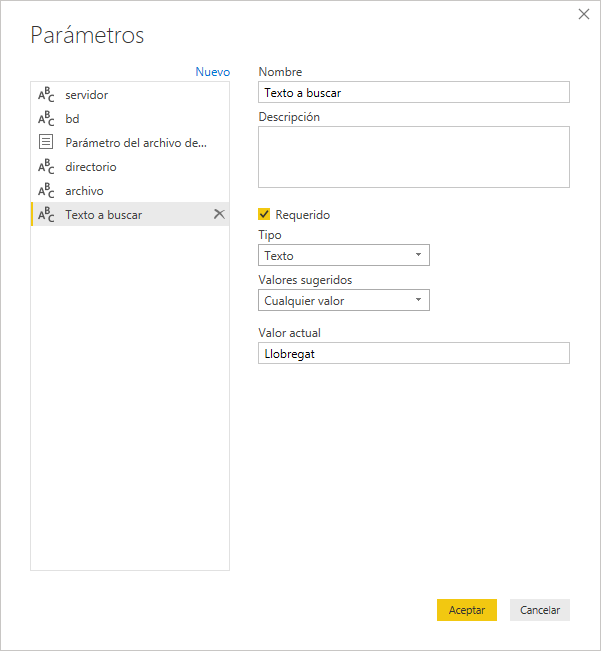Click the ABC icon next to archivo
The height and width of the screenshot is (651, 601).
pyautogui.click(x=46, y=191)
